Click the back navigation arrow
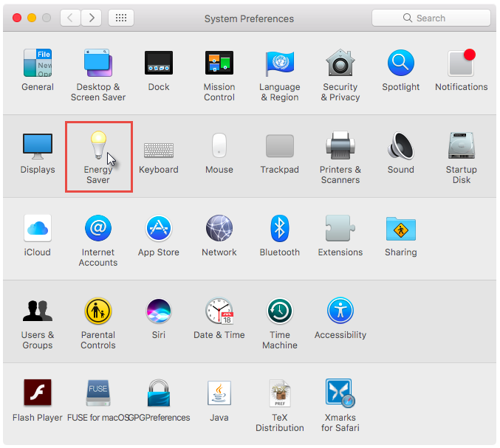The width and height of the screenshot is (500, 448). coord(69,18)
